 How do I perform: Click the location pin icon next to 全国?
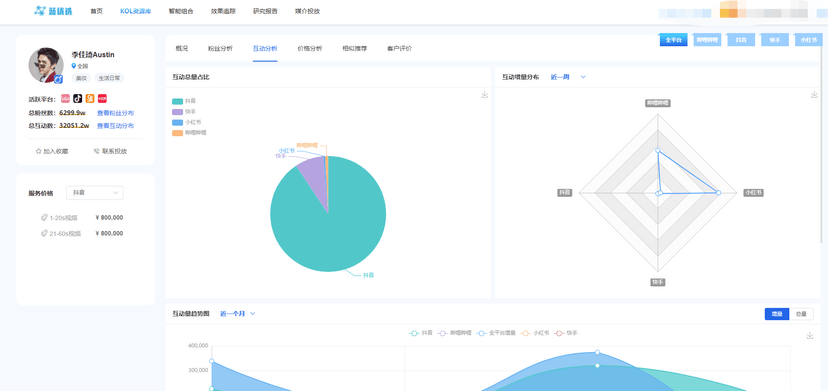pyautogui.click(x=74, y=66)
